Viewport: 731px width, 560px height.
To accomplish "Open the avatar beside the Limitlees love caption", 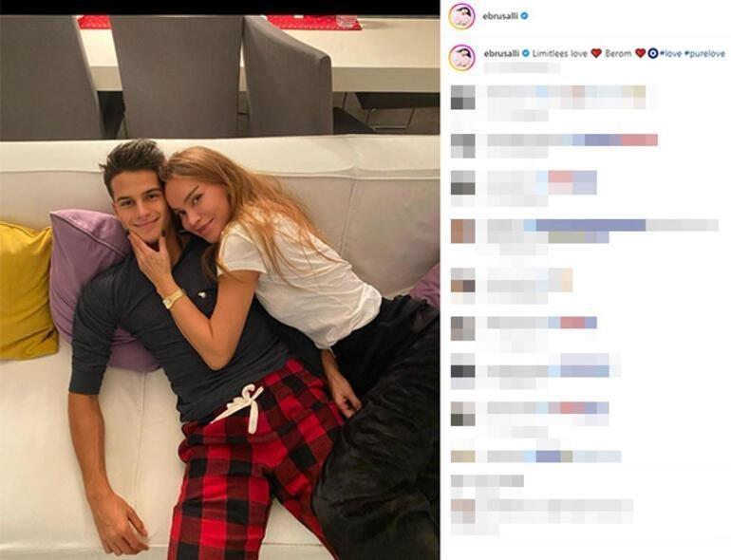I will (x=462, y=57).
